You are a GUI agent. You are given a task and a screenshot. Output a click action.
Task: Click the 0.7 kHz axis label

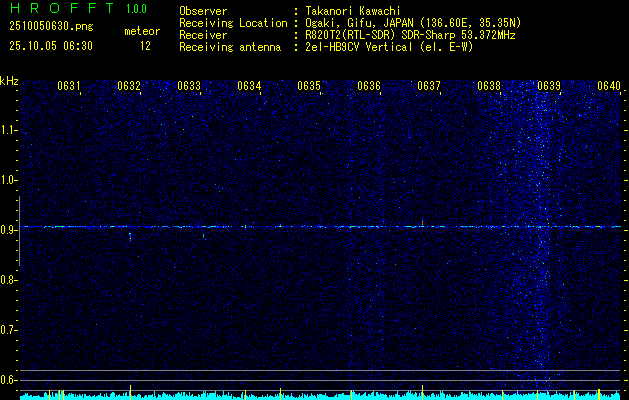9,330
